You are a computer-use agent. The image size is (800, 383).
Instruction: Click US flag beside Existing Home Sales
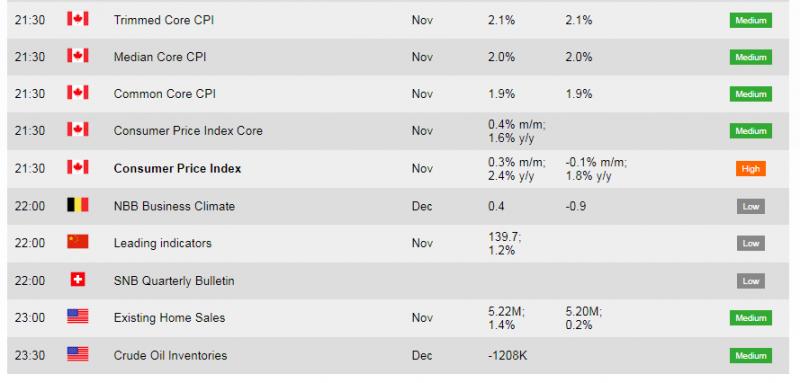[x=78, y=317]
